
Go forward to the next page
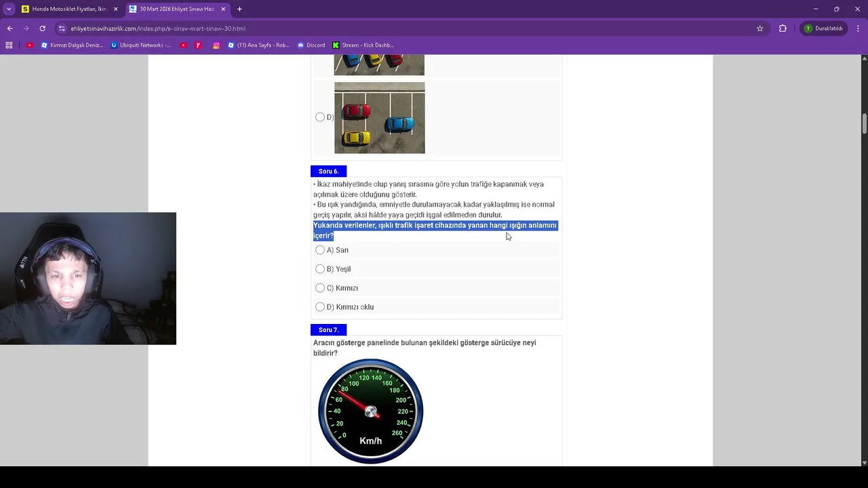[x=26, y=28]
